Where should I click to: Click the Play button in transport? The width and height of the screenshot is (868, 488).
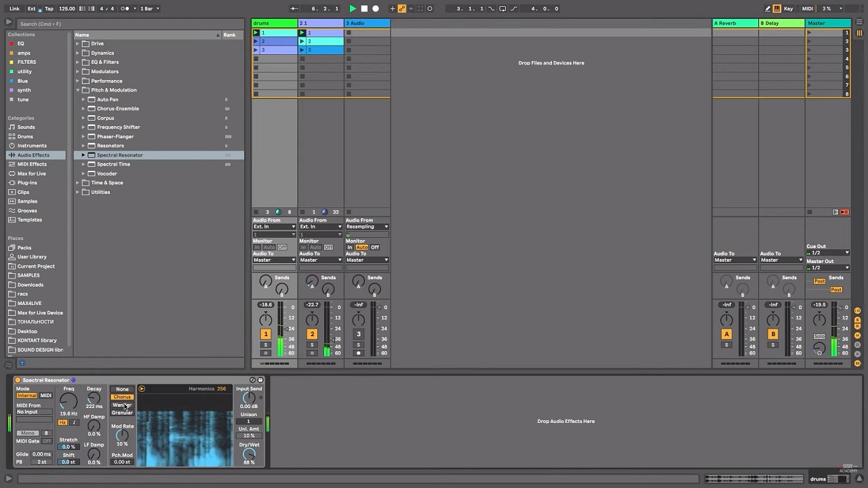[x=352, y=9]
